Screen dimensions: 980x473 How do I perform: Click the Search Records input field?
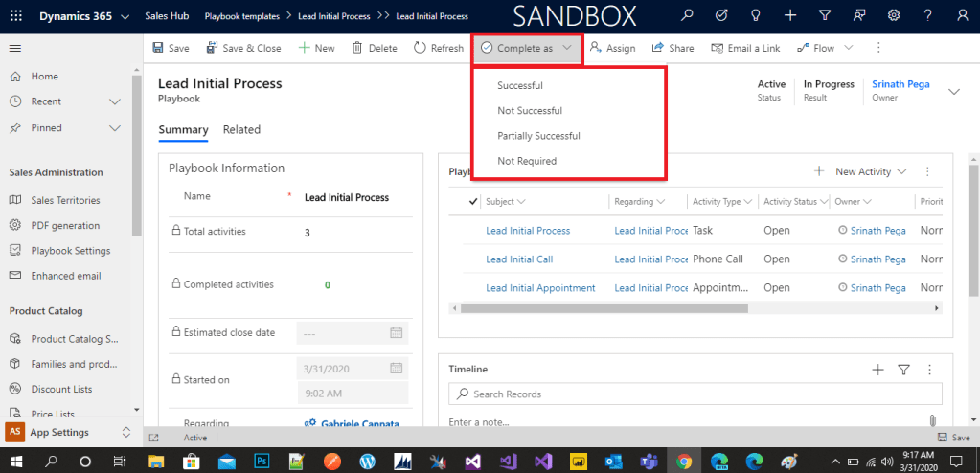click(x=695, y=394)
